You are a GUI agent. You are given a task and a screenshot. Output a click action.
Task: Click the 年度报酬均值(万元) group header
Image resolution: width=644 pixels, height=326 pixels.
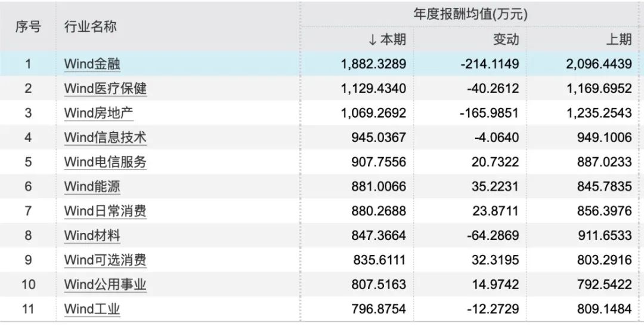470,15
